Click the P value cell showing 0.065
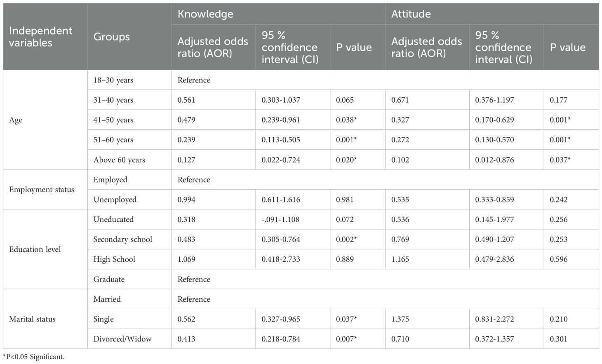The height and width of the screenshot is (364, 602). pos(345,100)
